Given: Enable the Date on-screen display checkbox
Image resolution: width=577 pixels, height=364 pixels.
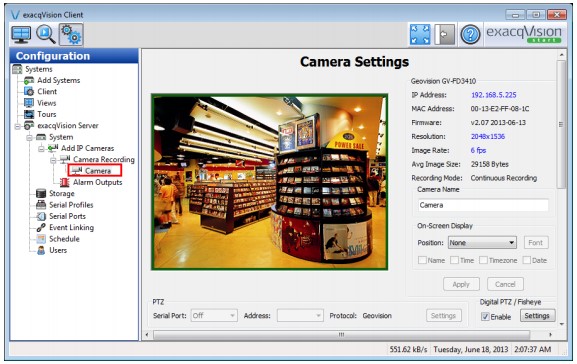Looking at the screenshot, I should coord(527,260).
